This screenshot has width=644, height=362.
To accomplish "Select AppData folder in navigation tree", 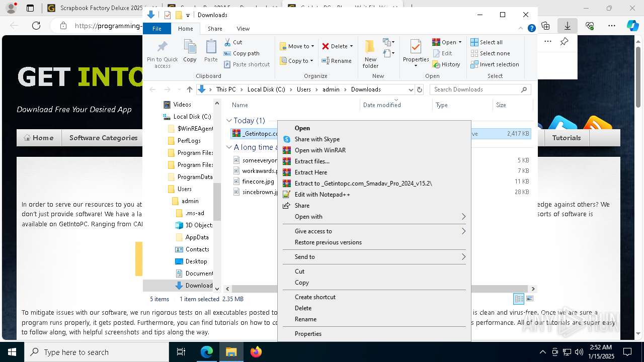I will (197, 237).
